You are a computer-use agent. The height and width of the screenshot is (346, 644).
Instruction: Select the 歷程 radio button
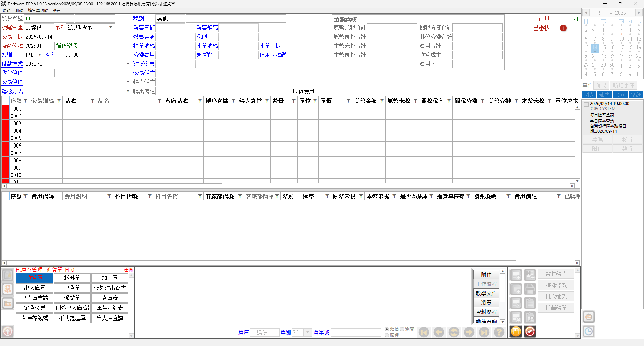387,335
